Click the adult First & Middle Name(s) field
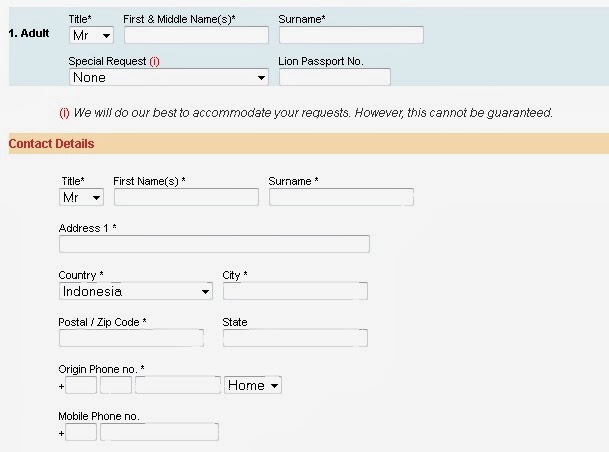The width and height of the screenshot is (609, 452). point(196,35)
